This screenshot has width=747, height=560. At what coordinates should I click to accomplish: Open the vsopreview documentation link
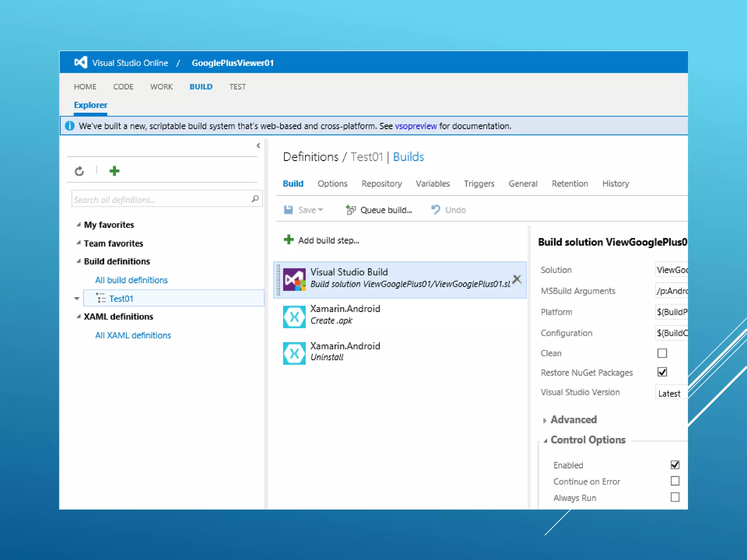click(x=415, y=126)
